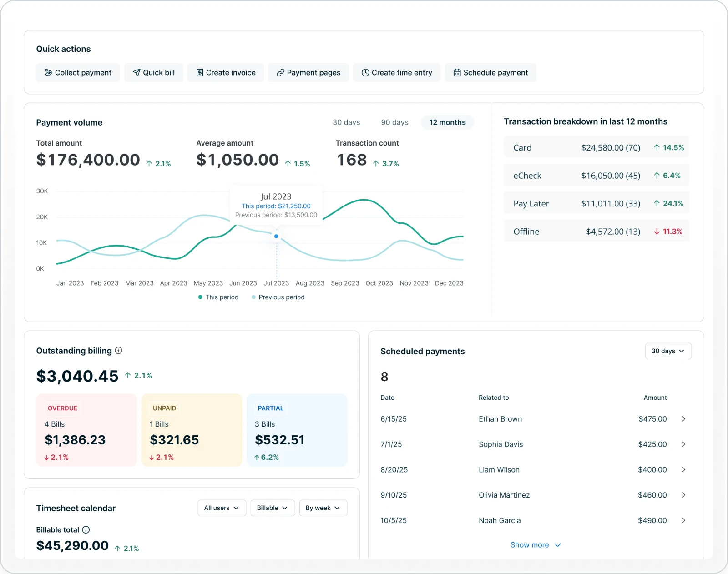Click the Payment pages link icon
Viewport: 728px width, 574px height.
pos(280,72)
